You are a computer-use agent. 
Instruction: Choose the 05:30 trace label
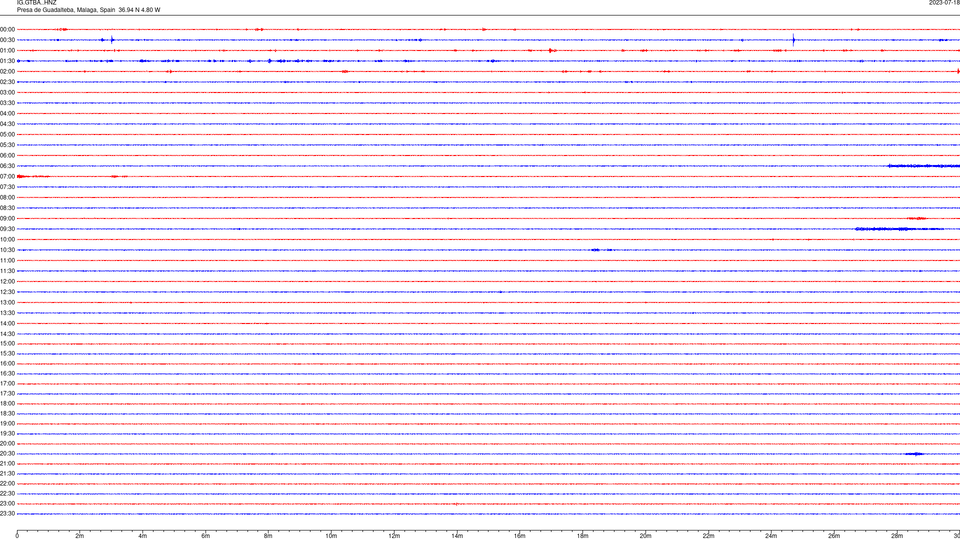click(7, 145)
